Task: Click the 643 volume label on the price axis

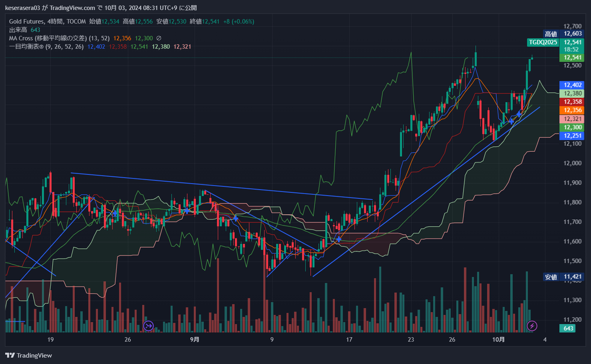Action: (x=567, y=328)
